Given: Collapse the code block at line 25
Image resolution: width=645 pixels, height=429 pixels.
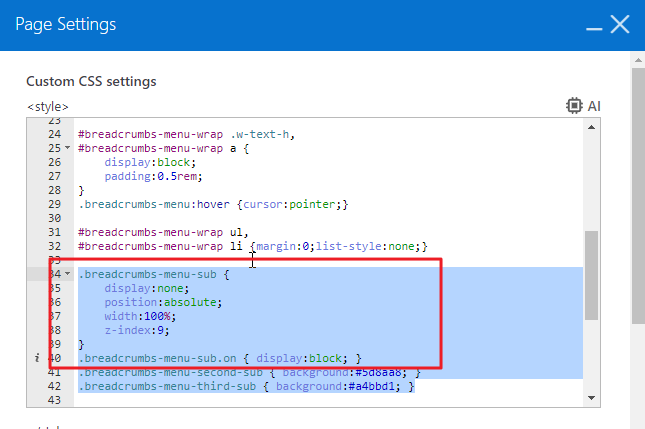Looking at the screenshot, I should [x=67, y=148].
